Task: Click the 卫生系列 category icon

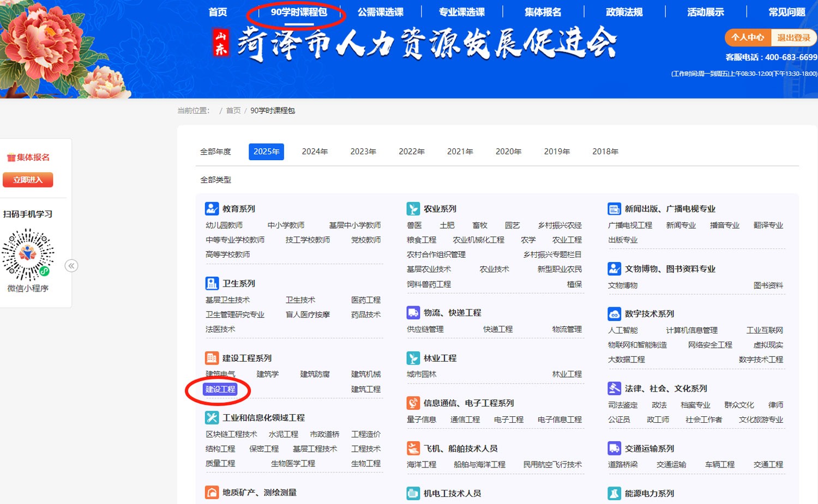Action: (212, 283)
